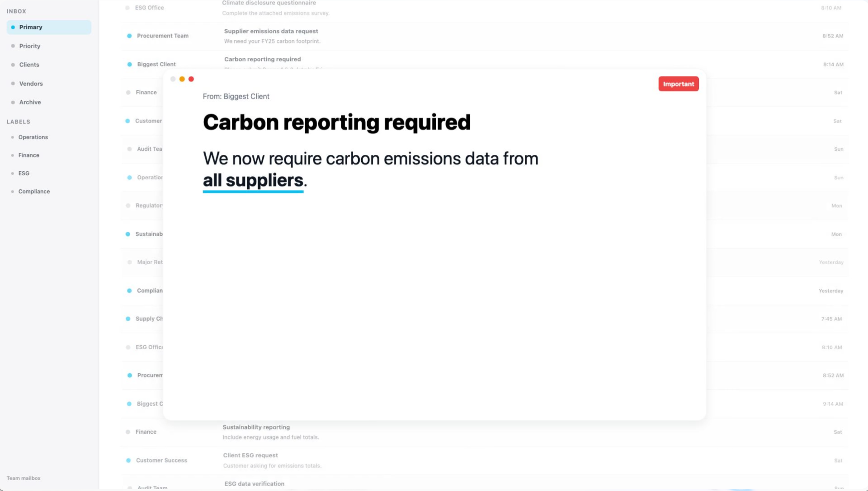Screen dimensions: 868x491
Task: Open the Vendors inbox folder
Action: [x=31, y=84]
